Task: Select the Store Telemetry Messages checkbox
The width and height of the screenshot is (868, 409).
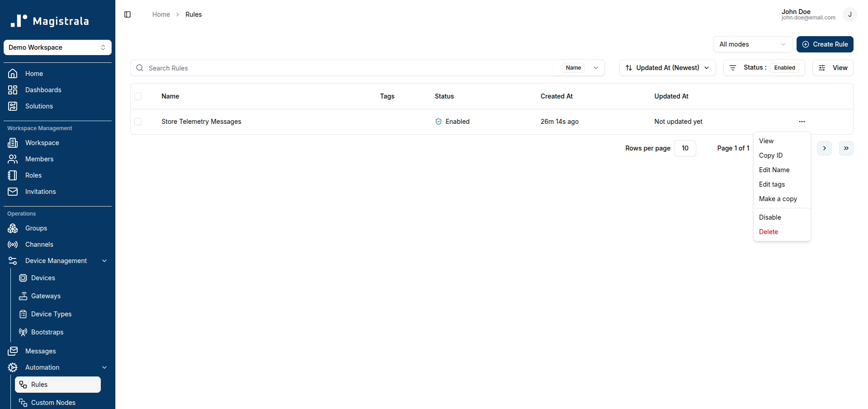Action: click(x=138, y=122)
